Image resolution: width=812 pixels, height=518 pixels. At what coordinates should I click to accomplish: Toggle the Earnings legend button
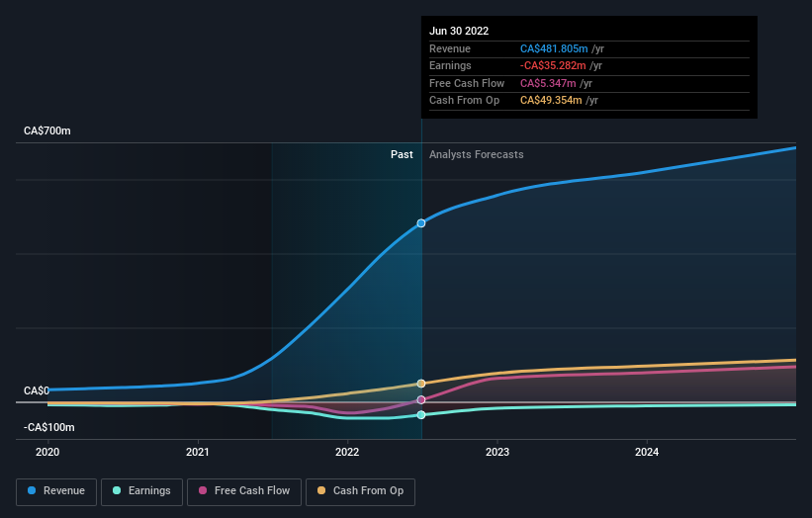click(x=141, y=491)
